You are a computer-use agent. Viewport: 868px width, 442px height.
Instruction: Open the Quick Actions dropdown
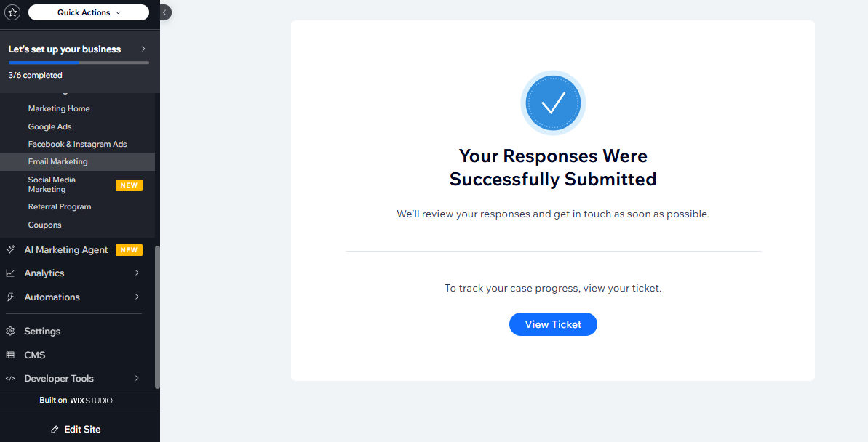coord(89,12)
